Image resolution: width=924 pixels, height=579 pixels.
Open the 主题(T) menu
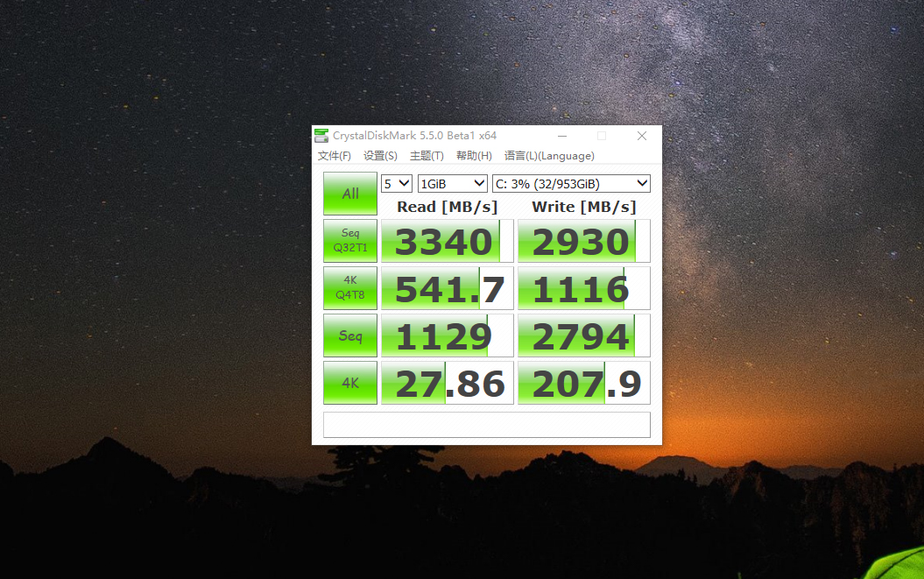click(427, 156)
